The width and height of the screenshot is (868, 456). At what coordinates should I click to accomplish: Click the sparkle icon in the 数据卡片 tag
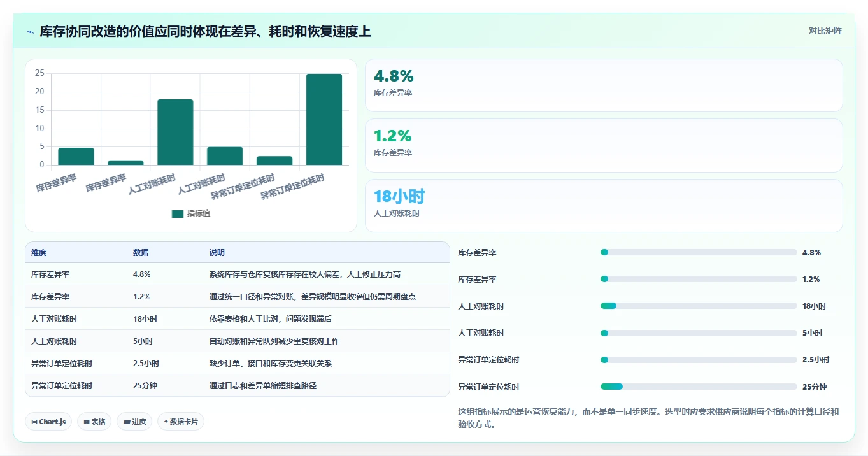click(166, 422)
